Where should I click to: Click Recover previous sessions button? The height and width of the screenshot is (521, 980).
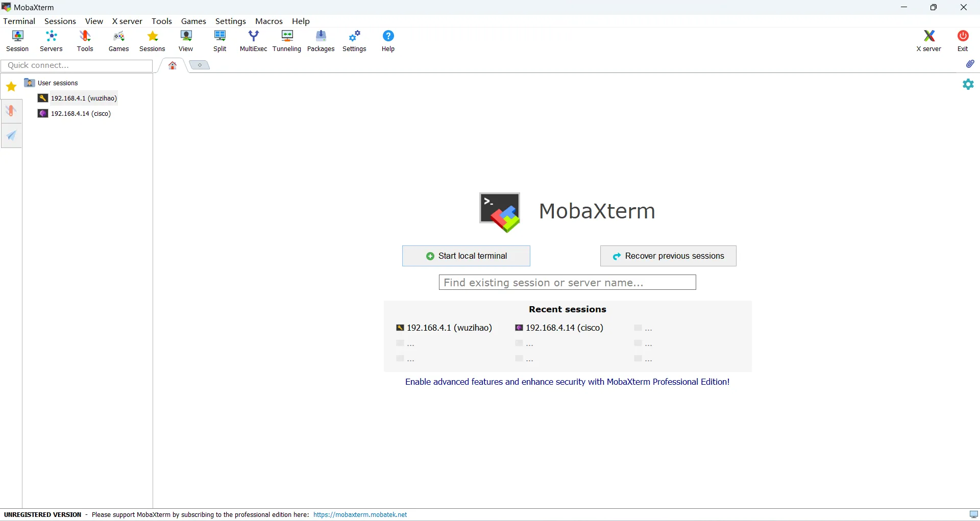(668, 256)
